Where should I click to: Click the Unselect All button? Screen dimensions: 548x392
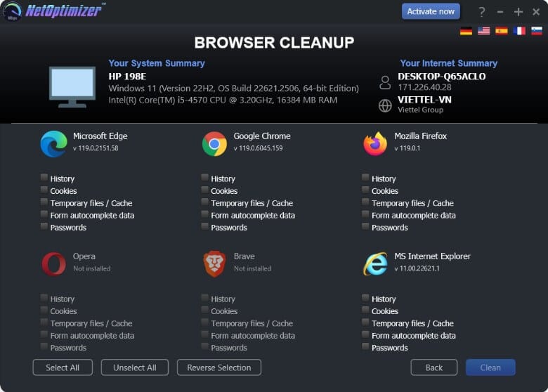[134, 367]
